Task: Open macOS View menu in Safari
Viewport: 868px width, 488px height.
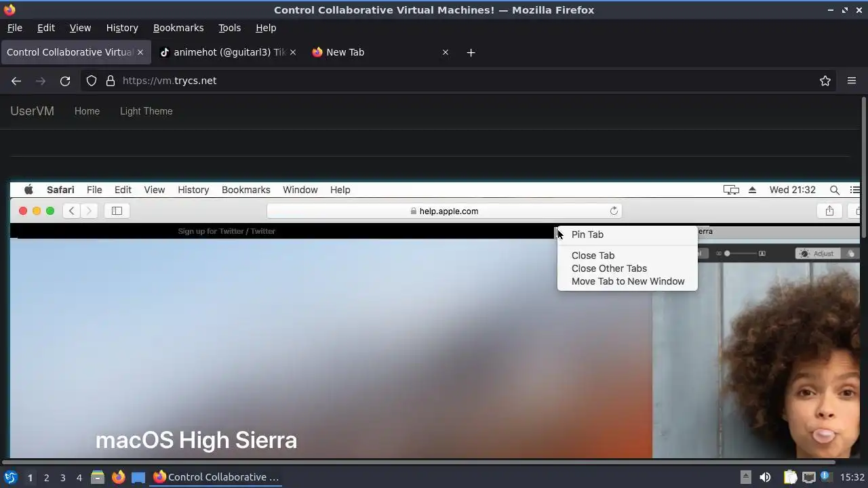Action: click(x=154, y=190)
